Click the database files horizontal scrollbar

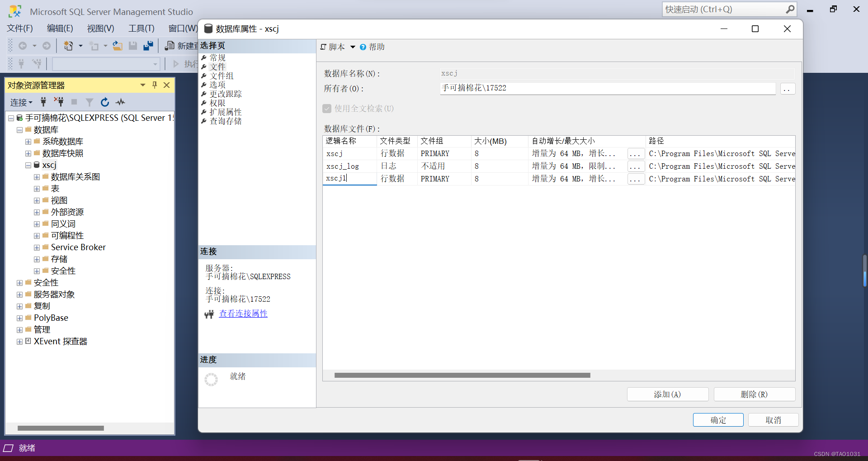[x=462, y=375]
